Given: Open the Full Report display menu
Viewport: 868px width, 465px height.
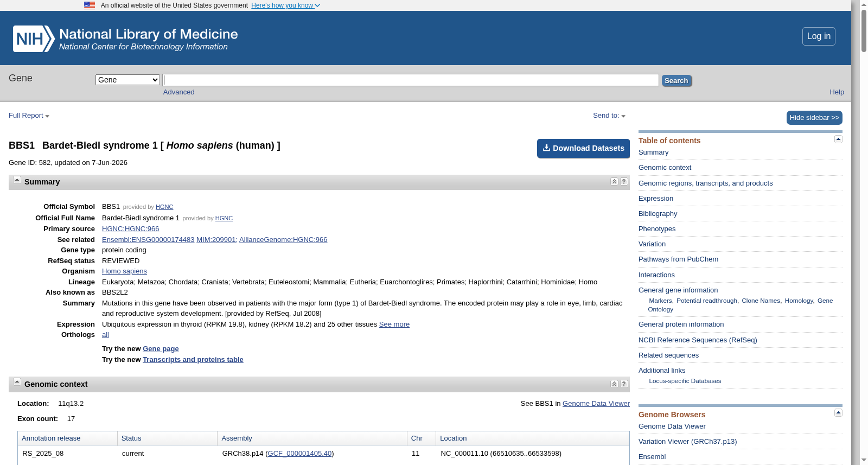Looking at the screenshot, I should [x=29, y=116].
